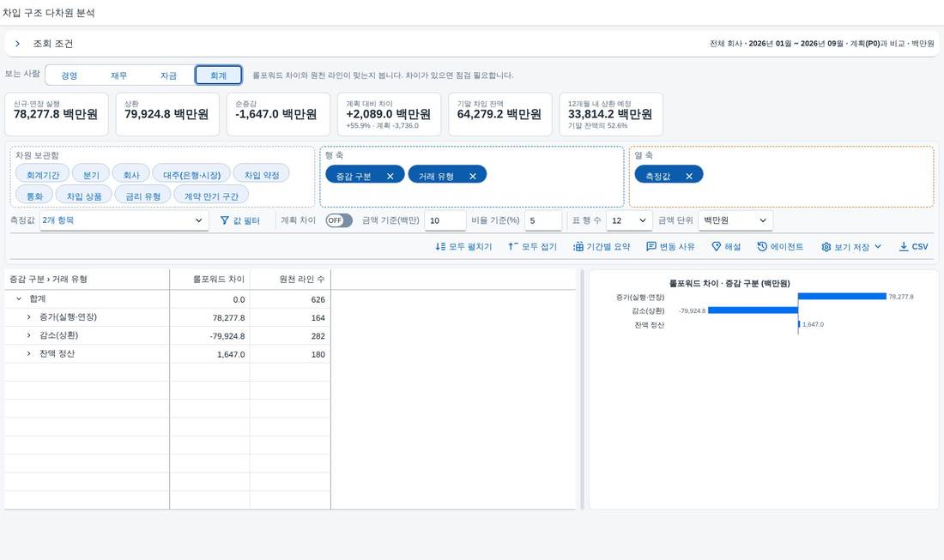Select the 계획 대비 차이 KPI card
944x560 pixels.
[389, 114]
